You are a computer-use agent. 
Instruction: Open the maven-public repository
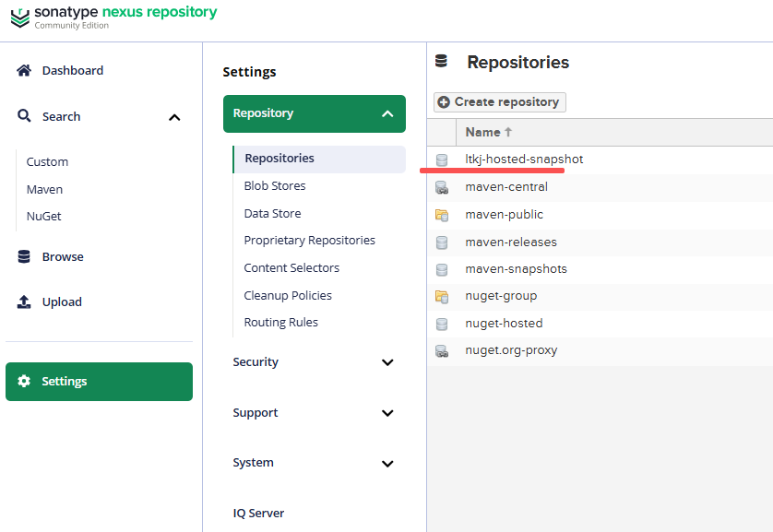click(504, 214)
